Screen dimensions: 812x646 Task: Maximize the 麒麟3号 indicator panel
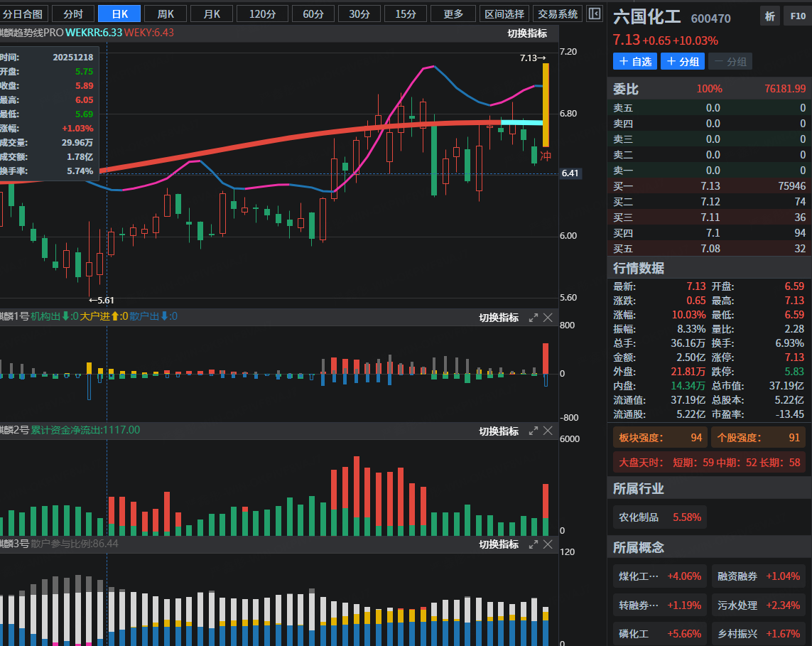click(534, 544)
